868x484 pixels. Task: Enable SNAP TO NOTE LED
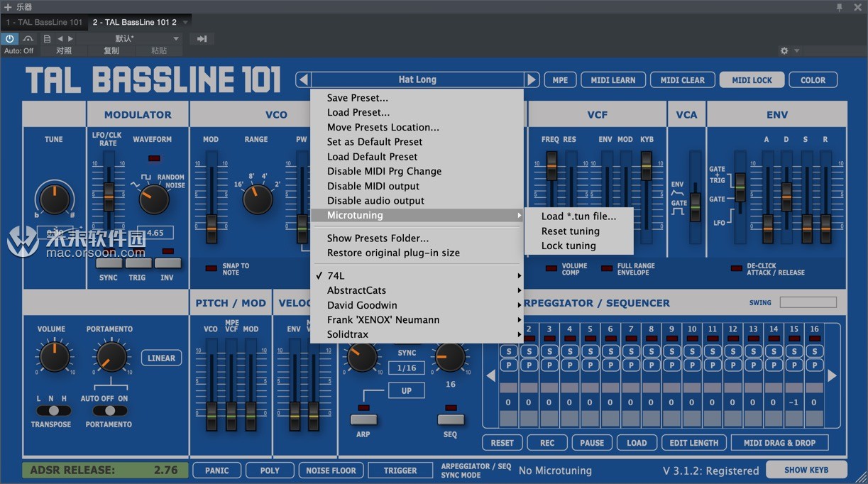(211, 268)
